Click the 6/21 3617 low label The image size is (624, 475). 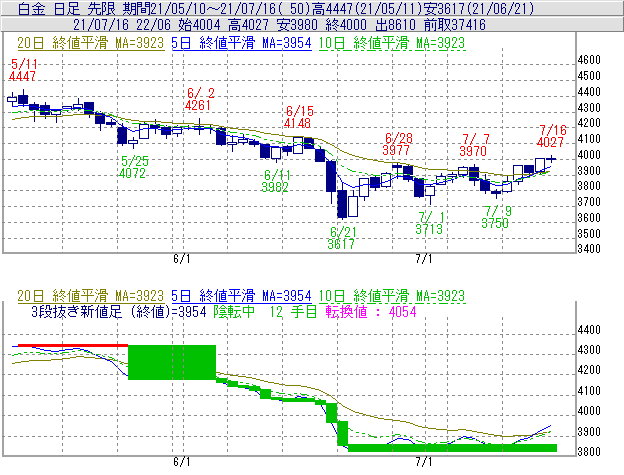[342, 238]
